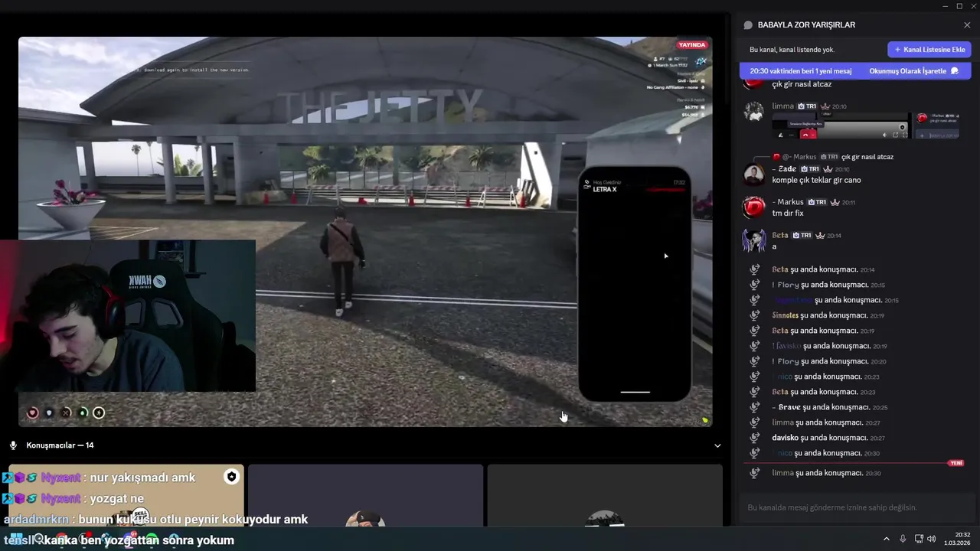
Task: Click the stage icon beside 'davisko şu anda konuşmacı'
Action: (x=754, y=438)
